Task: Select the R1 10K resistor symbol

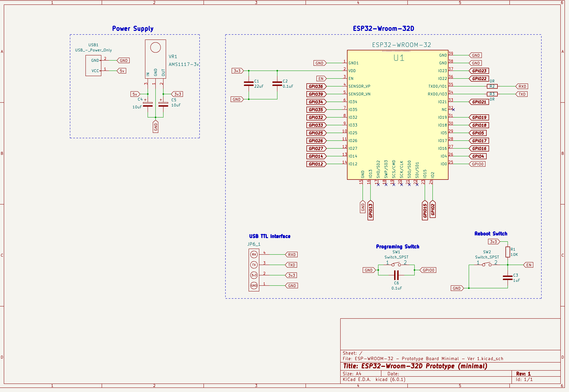Action: [x=508, y=252]
